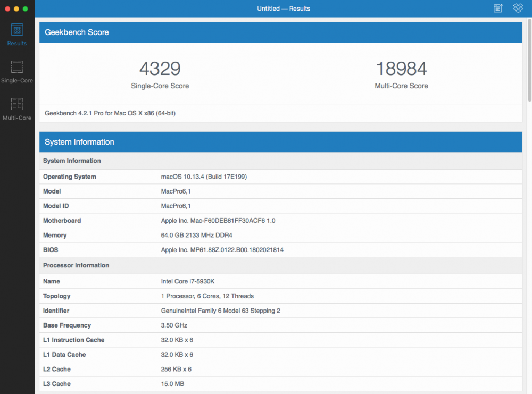Click the 'Identifier' row label
Image resolution: width=532 pixels, height=394 pixels.
pos(56,311)
